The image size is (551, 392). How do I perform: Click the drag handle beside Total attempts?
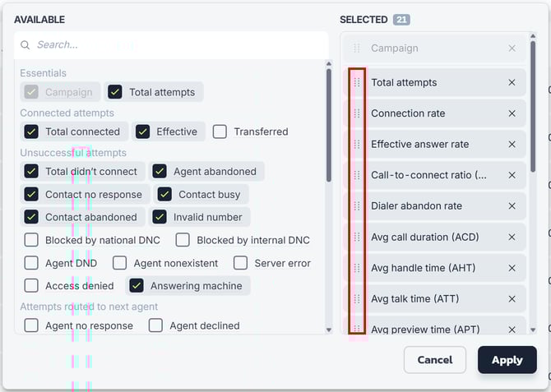[x=357, y=82]
